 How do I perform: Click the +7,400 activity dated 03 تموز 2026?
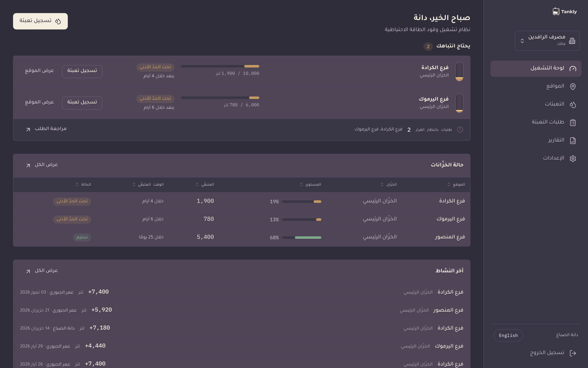(x=242, y=292)
